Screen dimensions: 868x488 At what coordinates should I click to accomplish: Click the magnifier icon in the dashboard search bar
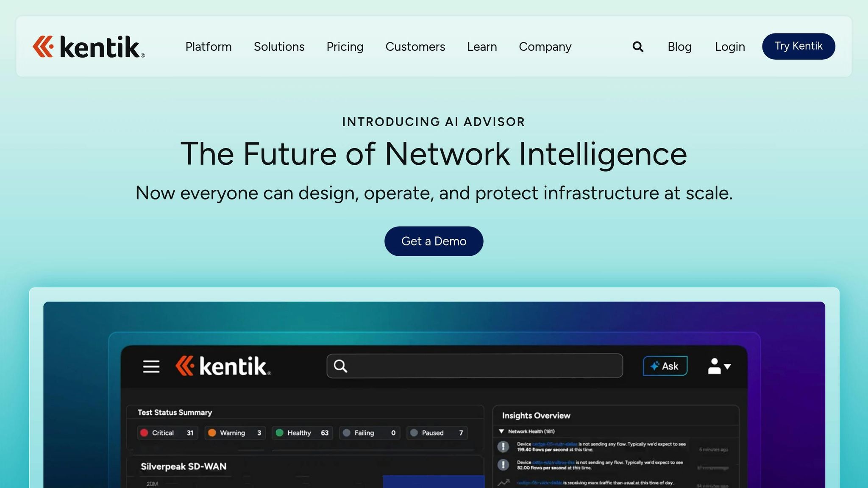pyautogui.click(x=340, y=365)
